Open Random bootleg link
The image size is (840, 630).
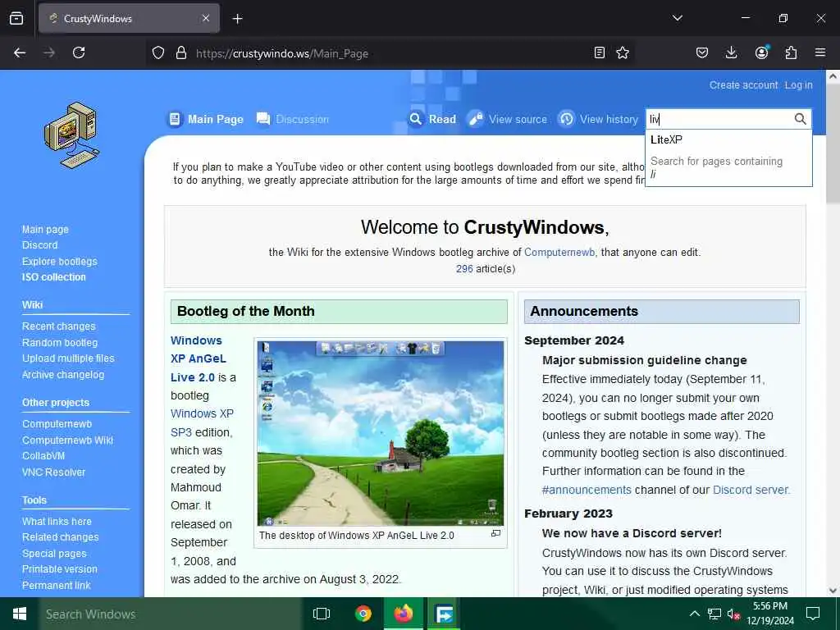click(60, 342)
